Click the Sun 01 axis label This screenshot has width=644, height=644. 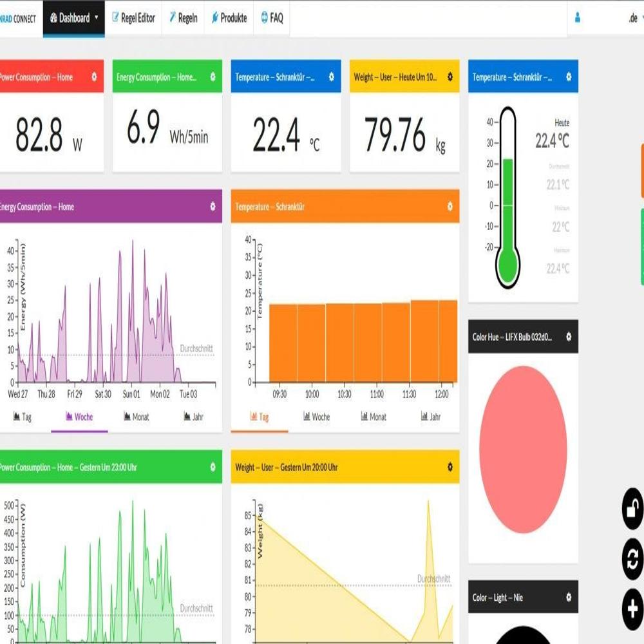(131, 394)
